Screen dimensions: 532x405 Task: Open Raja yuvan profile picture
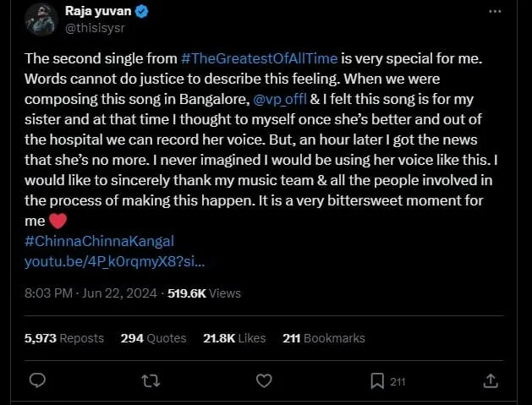click(x=41, y=19)
